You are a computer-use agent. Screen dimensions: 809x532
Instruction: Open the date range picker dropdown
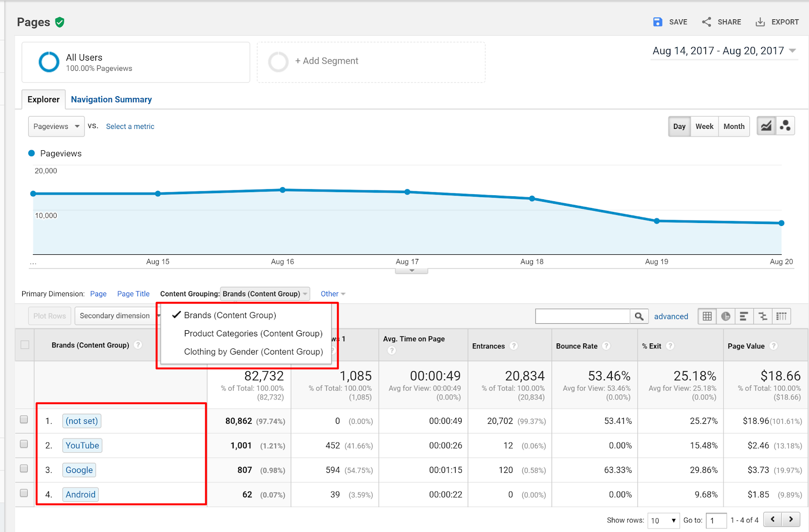[725, 51]
